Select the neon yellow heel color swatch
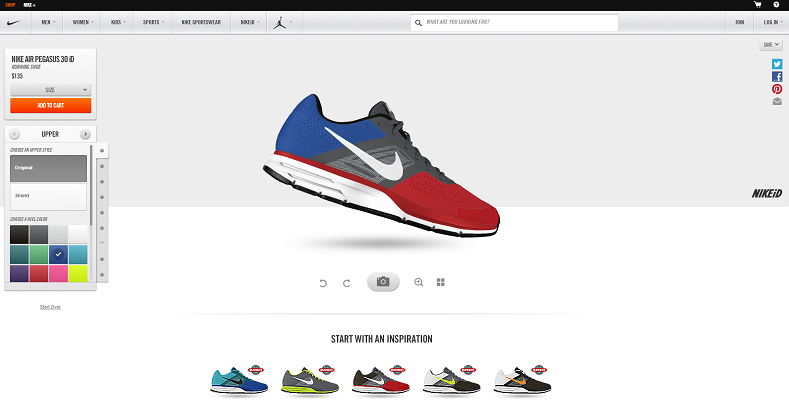789x405 pixels. [x=78, y=273]
